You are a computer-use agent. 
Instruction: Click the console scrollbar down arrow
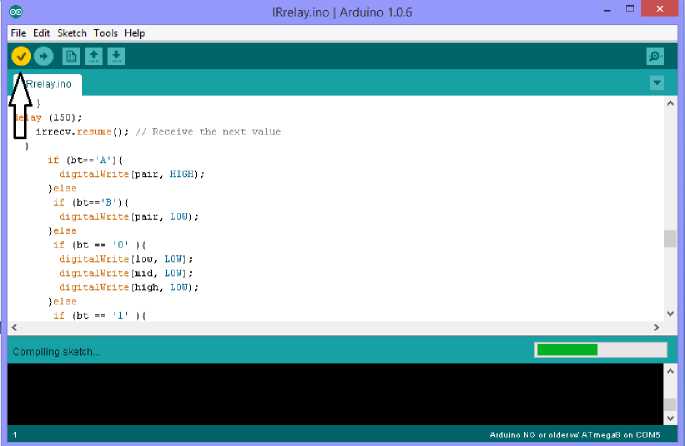670,418
